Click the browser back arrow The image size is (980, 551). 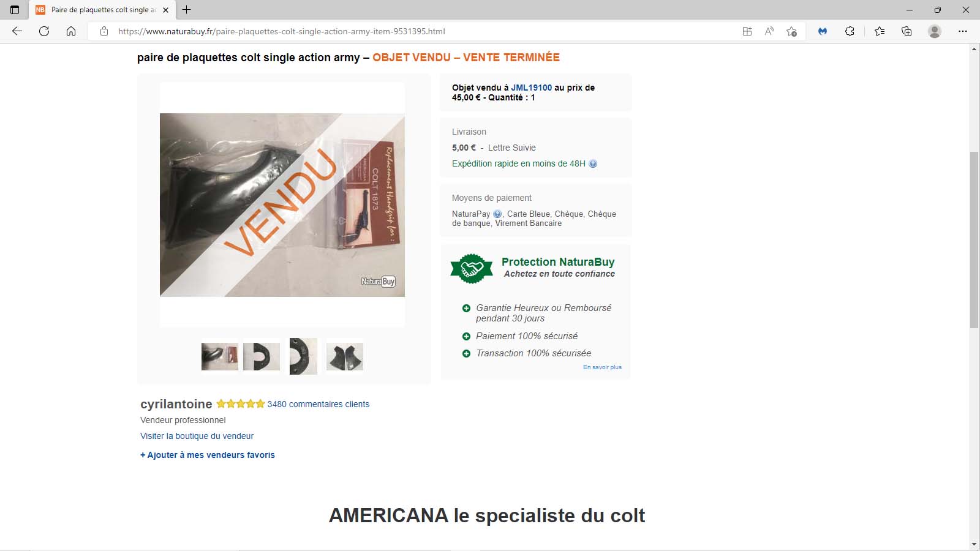[x=17, y=31]
